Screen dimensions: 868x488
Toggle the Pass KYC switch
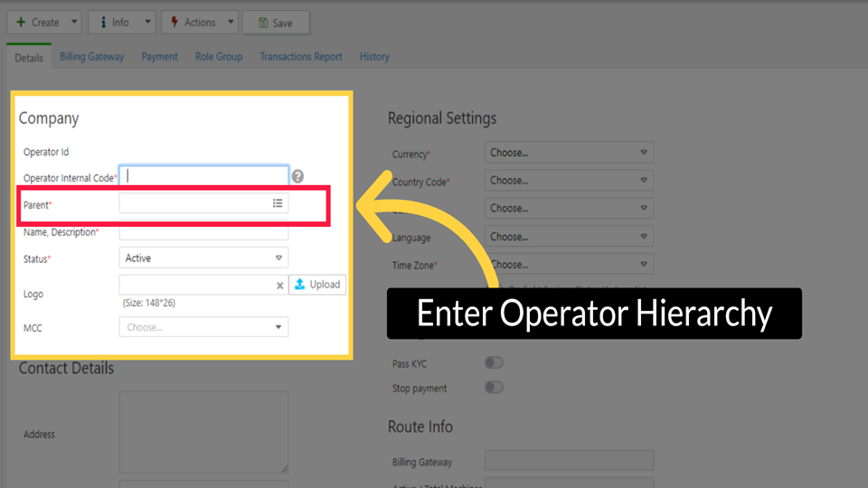point(494,363)
